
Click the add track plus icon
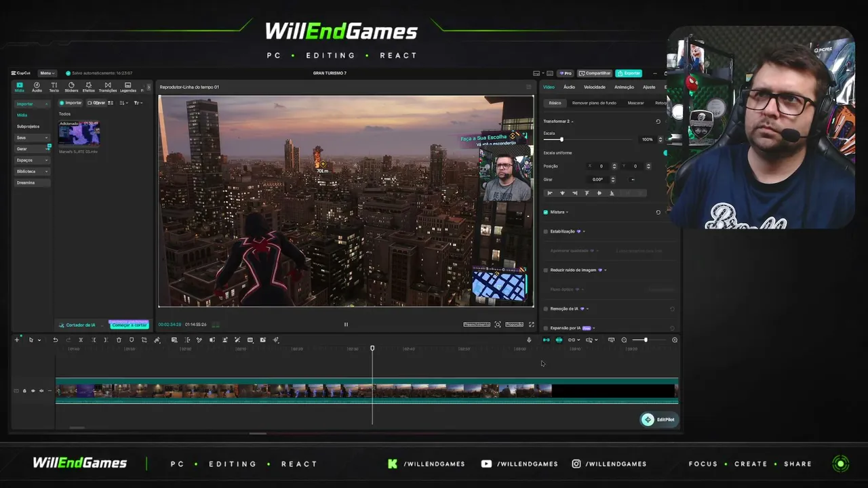pyautogui.click(x=17, y=340)
